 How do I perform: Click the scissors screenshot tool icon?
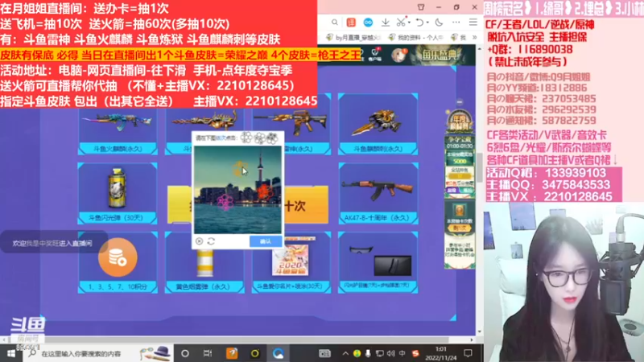[x=401, y=23]
